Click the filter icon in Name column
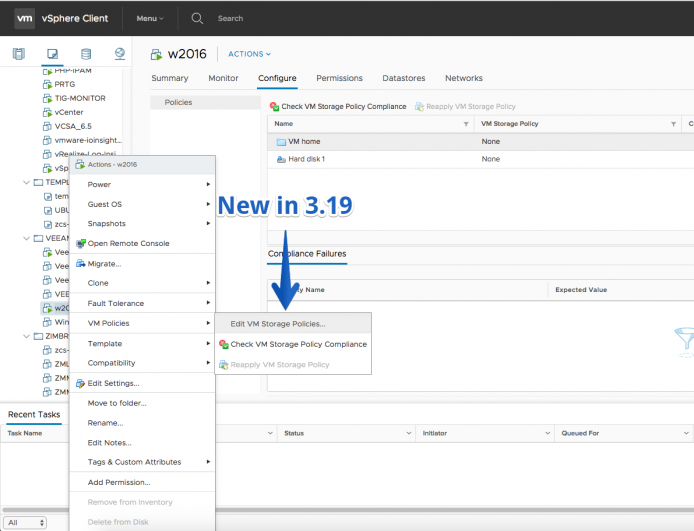Screen dimensions: 694x531 466,124
